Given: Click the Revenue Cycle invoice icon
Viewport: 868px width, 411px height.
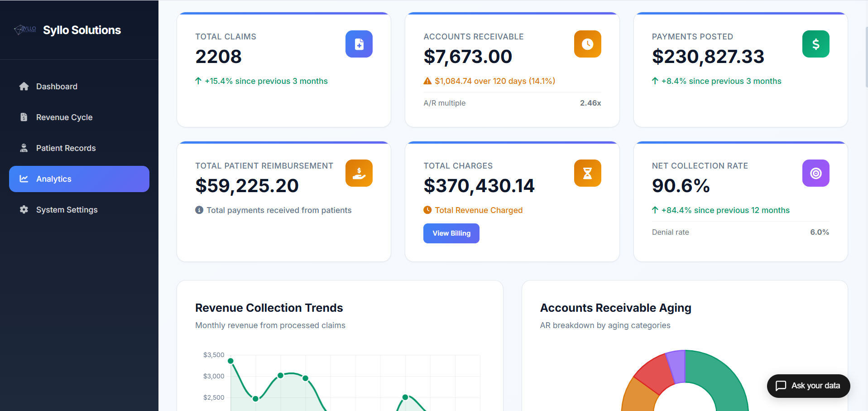Looking at the screenshot, I should (x=24, y=117).
